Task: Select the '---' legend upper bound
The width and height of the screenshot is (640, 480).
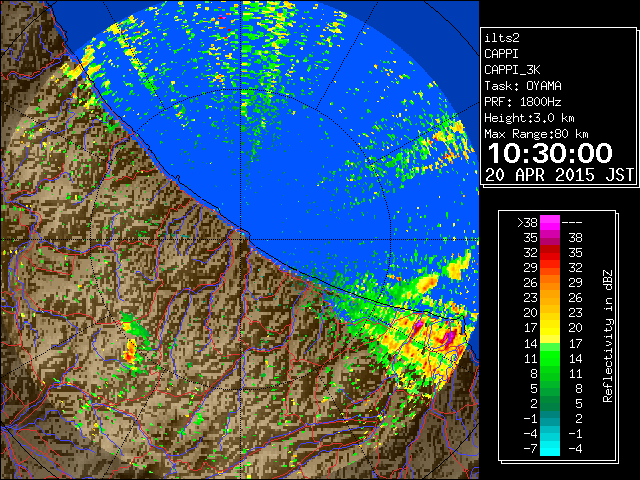Action: (572, 222)
